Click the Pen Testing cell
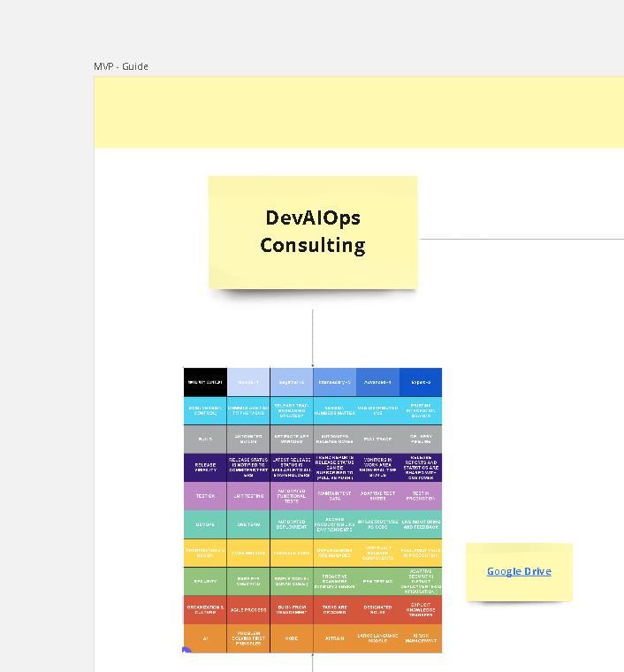 (x=377, y=582)
